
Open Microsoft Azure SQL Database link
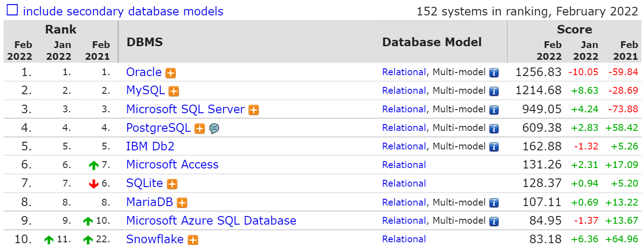coord(211,221)
